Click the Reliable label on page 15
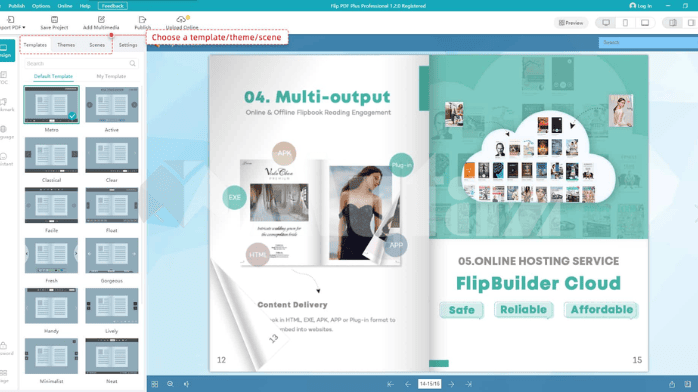698x392 pixels. click(524, 310)
